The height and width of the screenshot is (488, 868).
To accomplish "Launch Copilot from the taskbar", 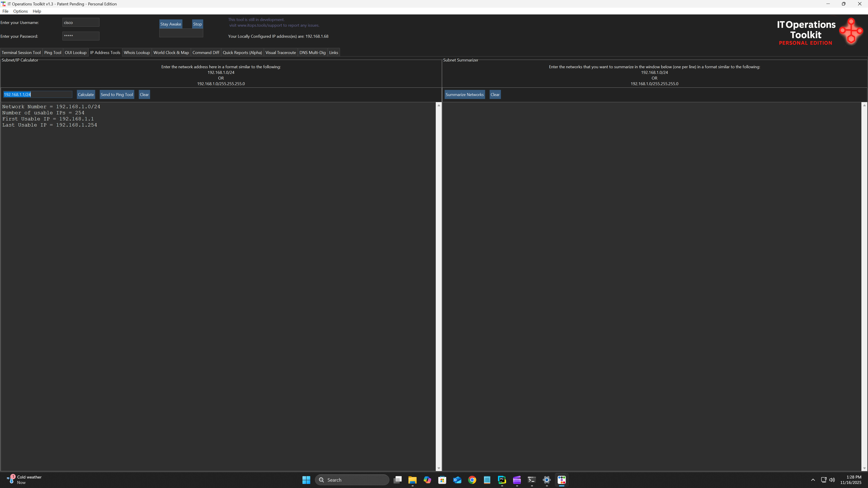I will (x=427, y=480).
